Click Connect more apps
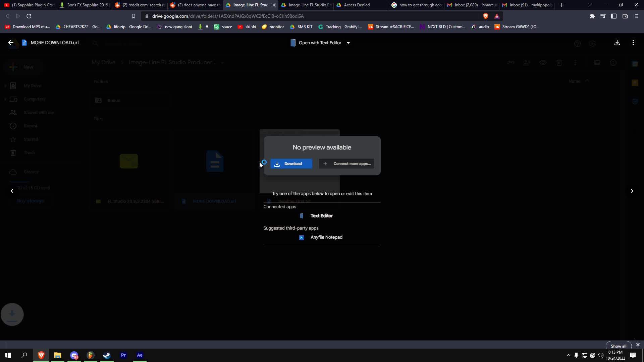Image resolution: width=644 pixels, height=362 pixels. point(346,164)
